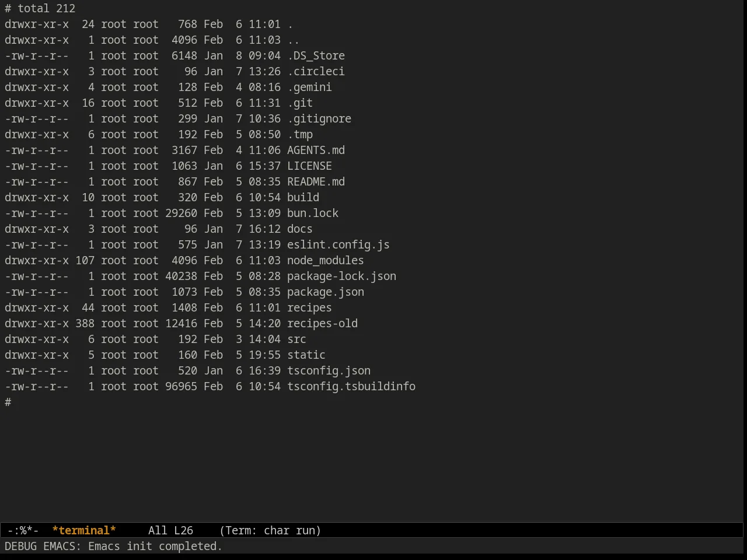
Task: Click the tsconfig.tsbuildinfo file name
Action: click(351, 386)
